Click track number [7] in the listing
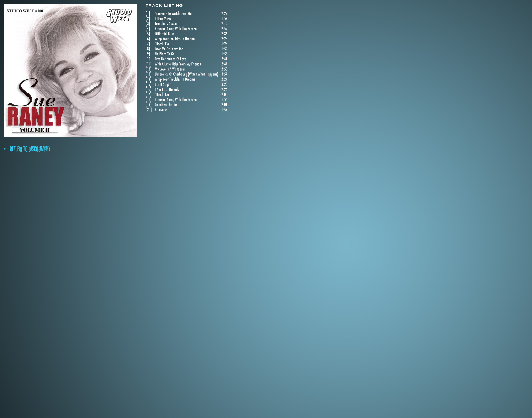532x418 pixels. click(148, 44)
